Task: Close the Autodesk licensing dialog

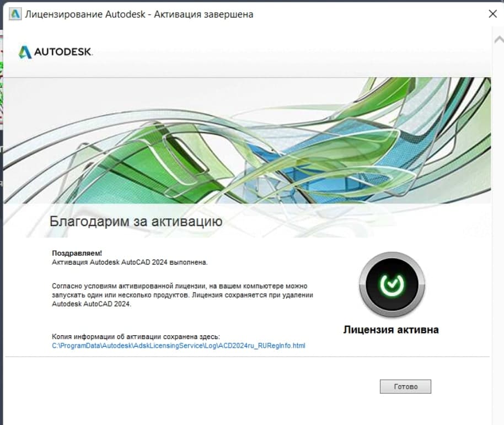Action: tap(492, 14)
